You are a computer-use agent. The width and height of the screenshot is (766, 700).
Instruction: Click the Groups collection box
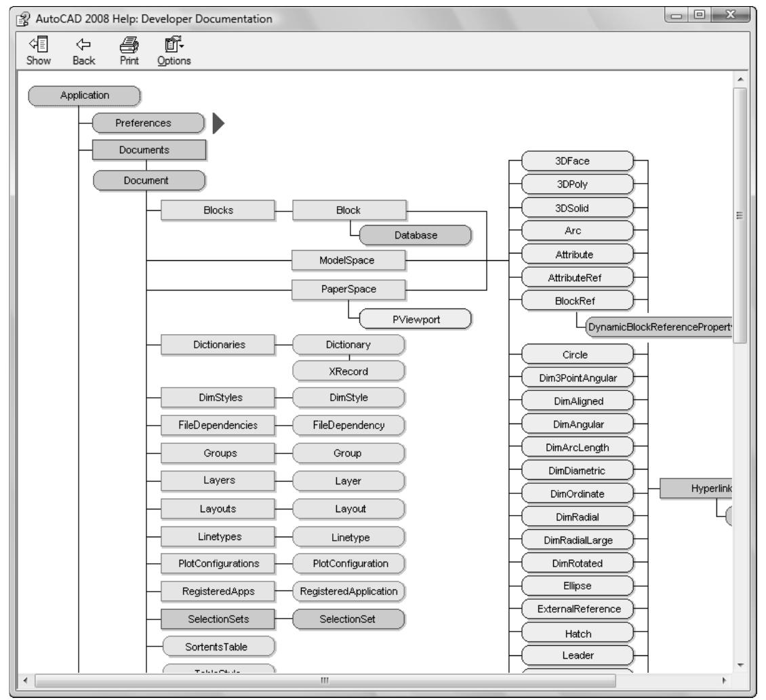point(218,453)
